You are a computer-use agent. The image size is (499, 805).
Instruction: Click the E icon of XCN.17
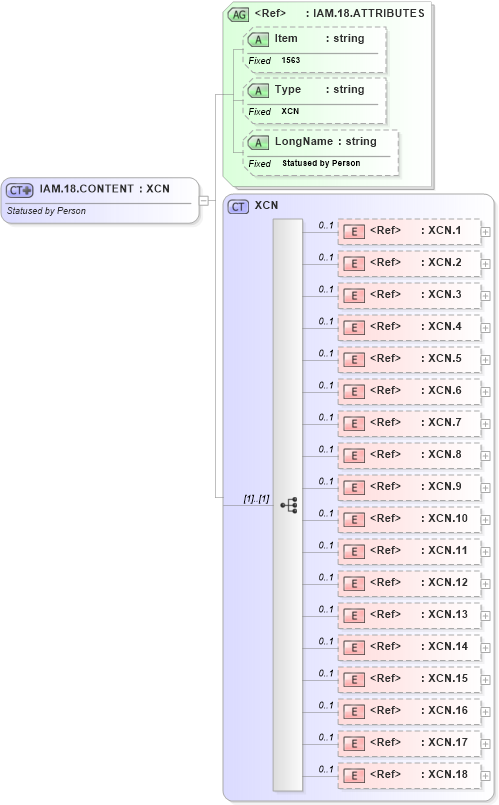point(354,743)
